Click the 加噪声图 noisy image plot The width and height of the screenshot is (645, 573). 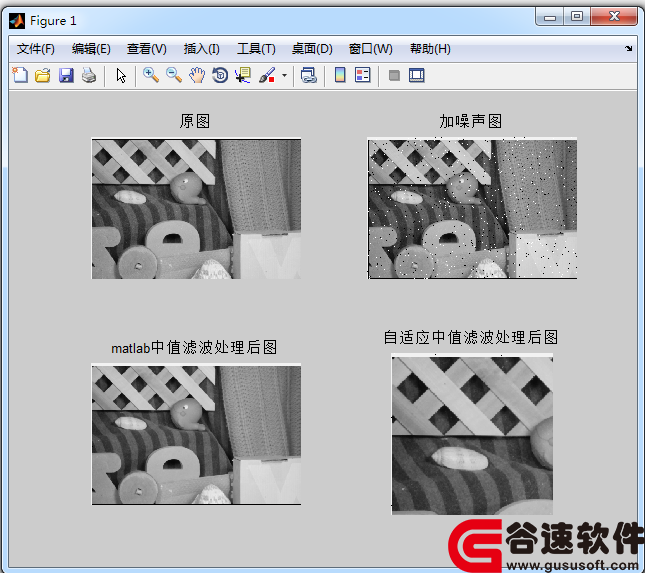pos(472,209)
